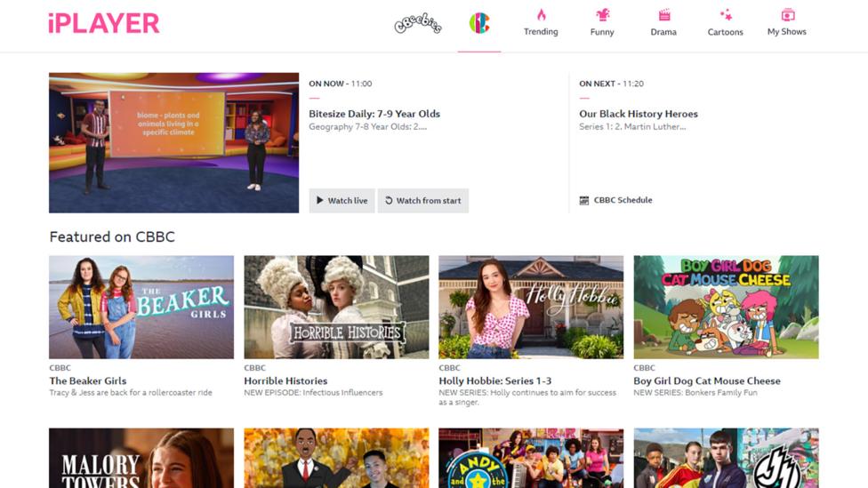Open My Shows icon

click(x=787, y=15)
